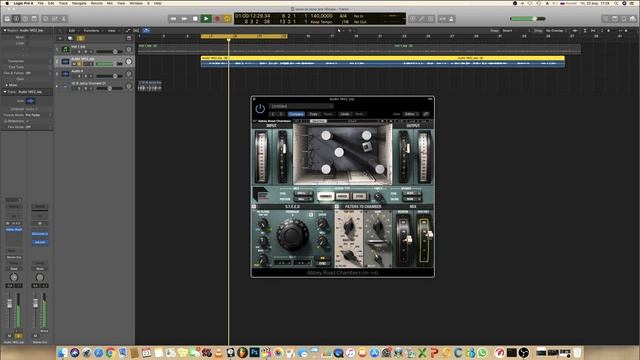This screenshot has width=640, height=360.
Task: Click the Play button in transport
Action: pyautogui.click(x=206, y=18)
